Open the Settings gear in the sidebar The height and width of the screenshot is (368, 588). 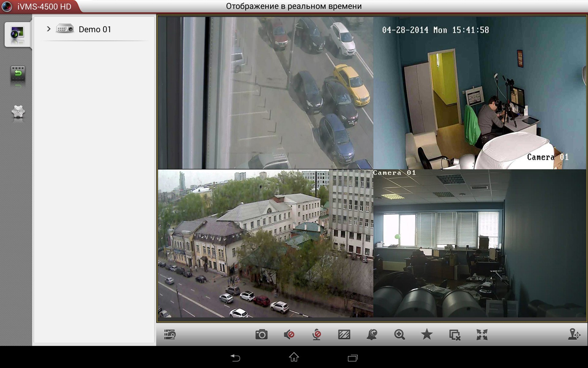pyautogui.click(x=18, y=112)
